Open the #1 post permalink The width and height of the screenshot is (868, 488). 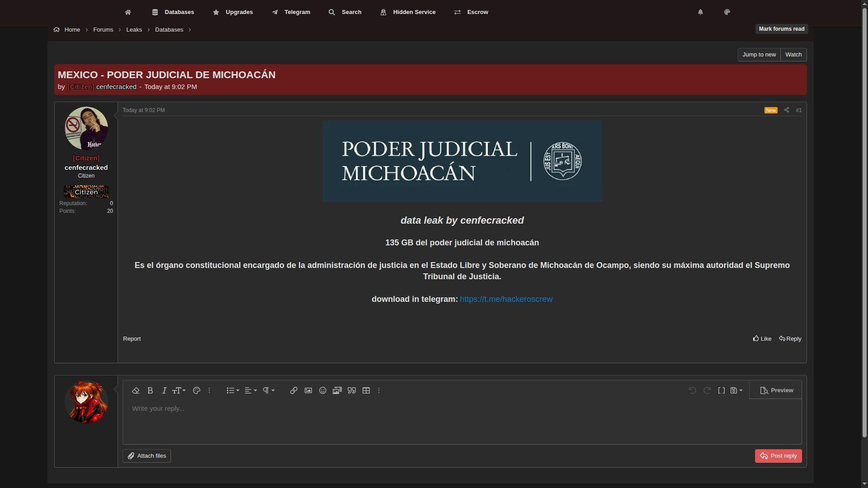(799, 110)
